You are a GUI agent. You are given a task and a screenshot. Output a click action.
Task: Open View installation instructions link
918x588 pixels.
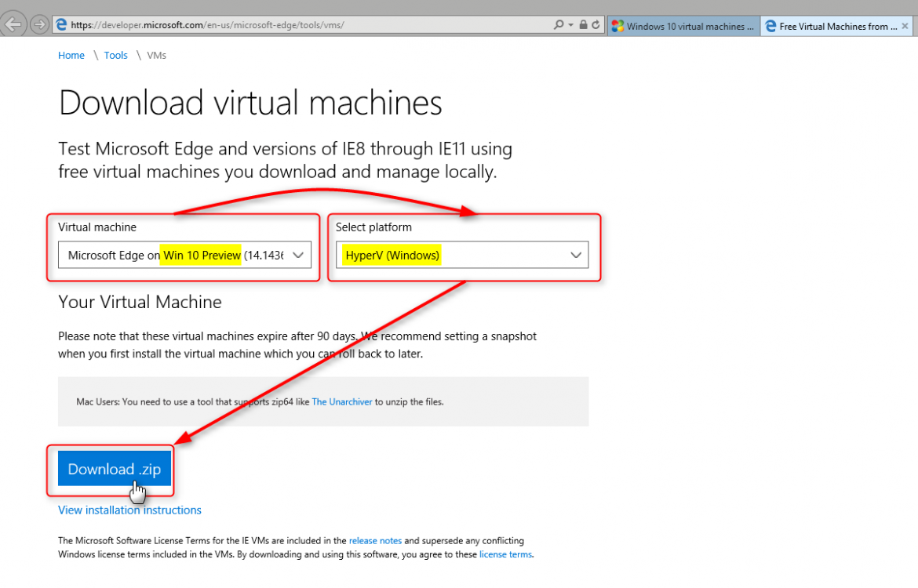coord(129,510)
